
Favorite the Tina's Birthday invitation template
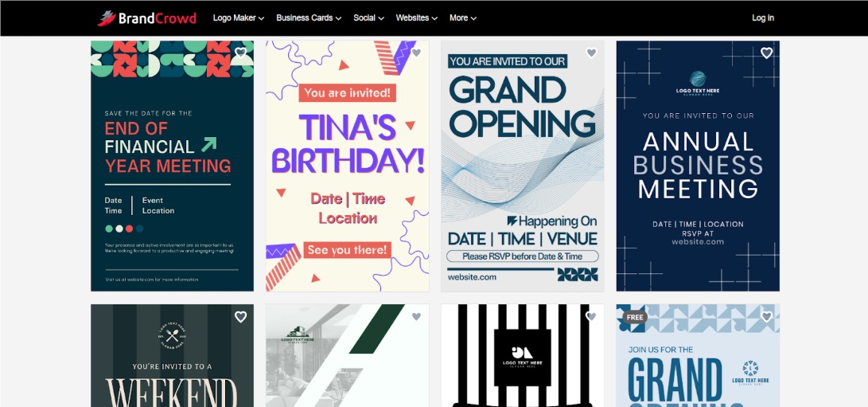click(416, 53)
